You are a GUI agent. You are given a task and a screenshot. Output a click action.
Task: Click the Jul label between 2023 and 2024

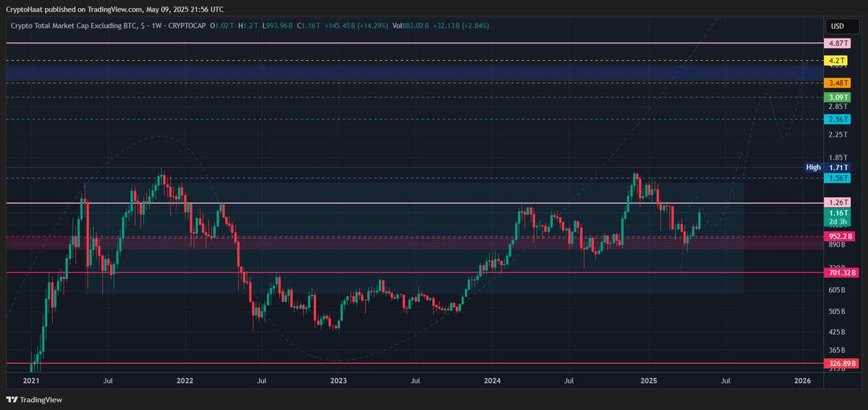[416, 380]
